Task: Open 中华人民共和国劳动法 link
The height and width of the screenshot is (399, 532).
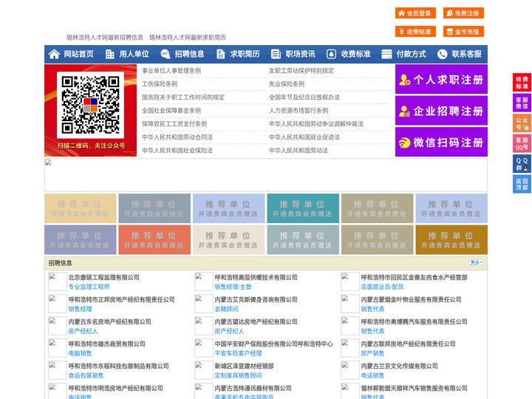Action: 299,150
